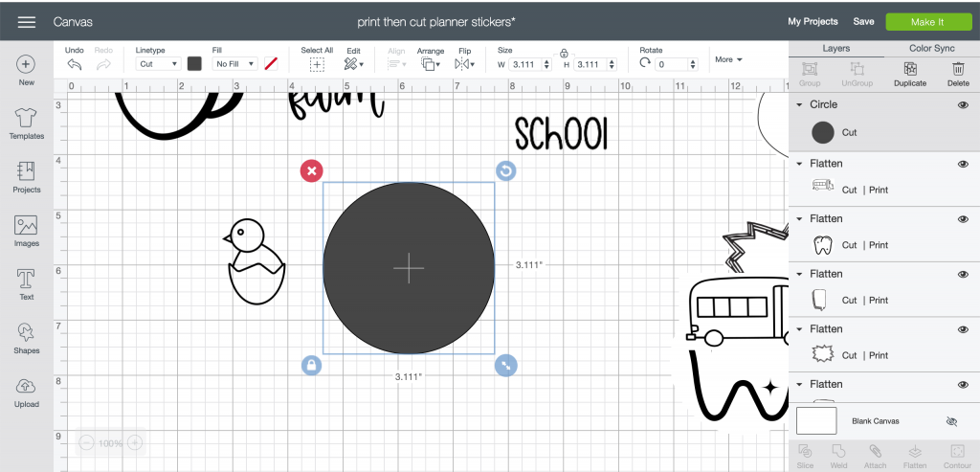Screen dimensions: 980x472
Task: Collapse the bottom Flatten group
Action: click(x=799, y=385)
